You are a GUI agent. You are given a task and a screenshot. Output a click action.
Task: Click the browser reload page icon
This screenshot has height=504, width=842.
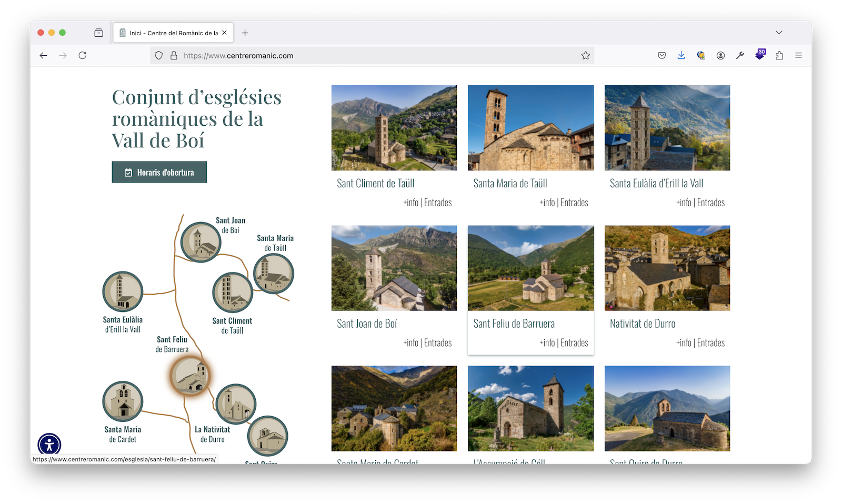(83, 55)
